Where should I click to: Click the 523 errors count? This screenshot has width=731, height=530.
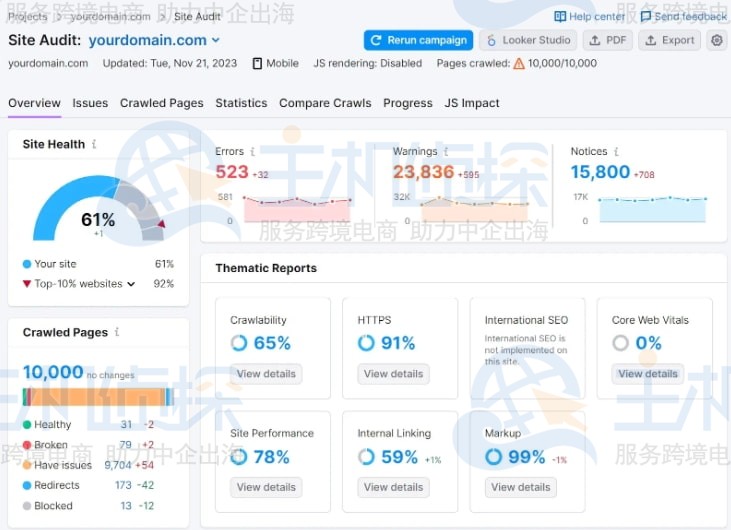click(232, 172)
